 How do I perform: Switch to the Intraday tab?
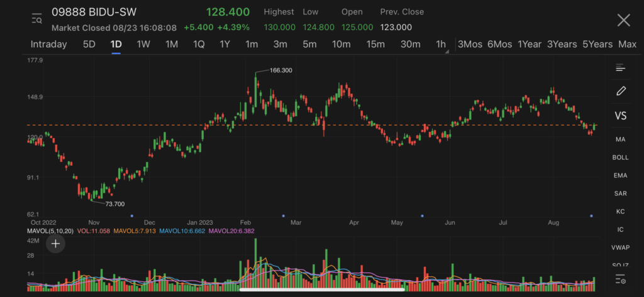(x=49, y=45)
